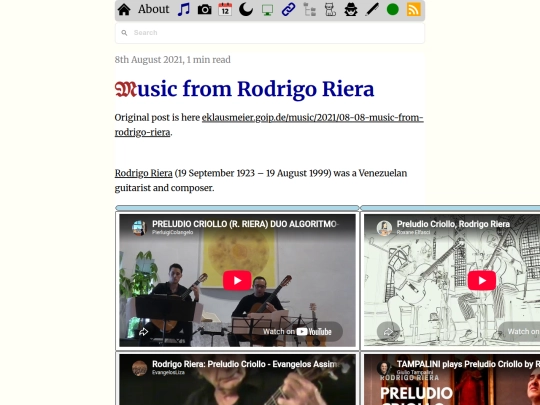The width and height of the screenshot is (540, 405).
Task: Open the PierluigiColangelo channel avatar
Action: pos(139,228)
